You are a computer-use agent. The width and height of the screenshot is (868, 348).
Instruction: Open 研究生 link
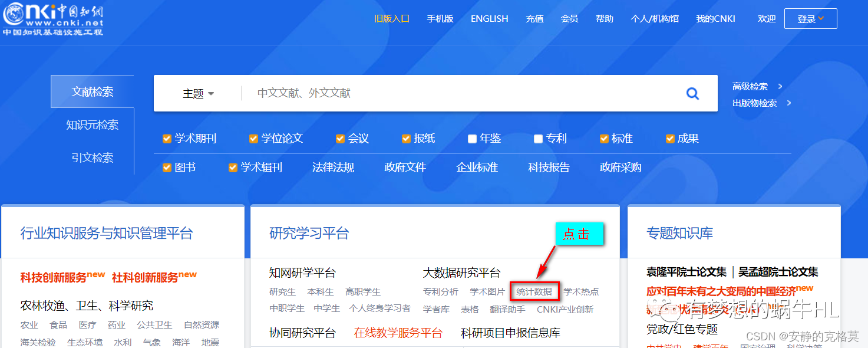283,291
